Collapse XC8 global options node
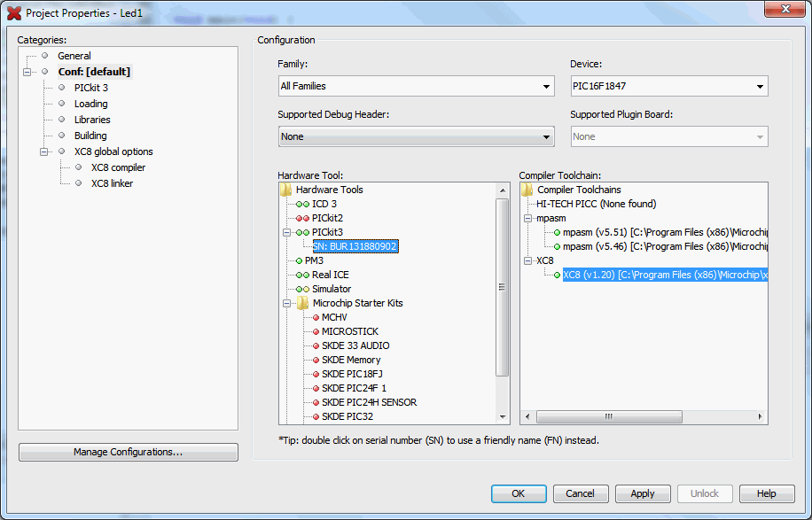Image resolution: width=812 pixels, height=520 pixels. 44,152
